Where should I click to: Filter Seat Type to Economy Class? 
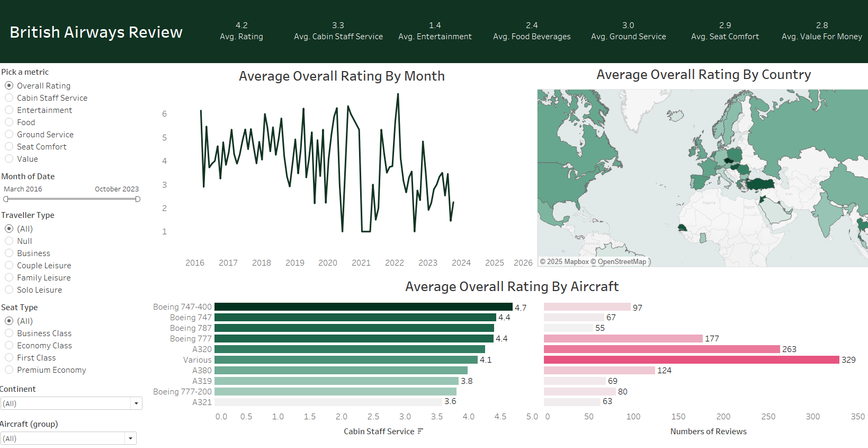pyautogui.click(x=9, y=346)
